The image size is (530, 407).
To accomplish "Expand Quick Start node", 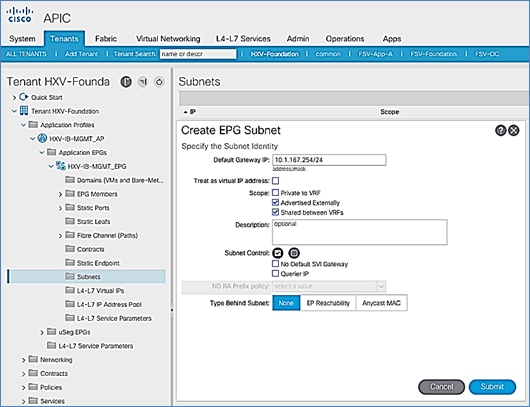I will click(x=14, y=98).
